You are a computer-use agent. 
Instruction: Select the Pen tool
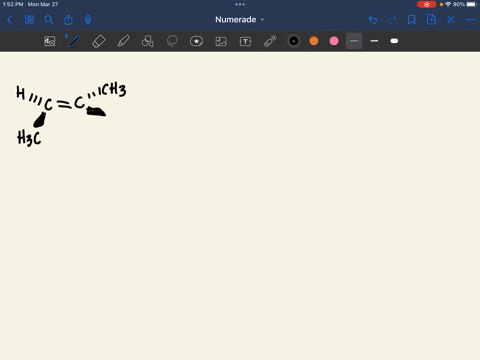pyautogui.click(x=74, y=41)
